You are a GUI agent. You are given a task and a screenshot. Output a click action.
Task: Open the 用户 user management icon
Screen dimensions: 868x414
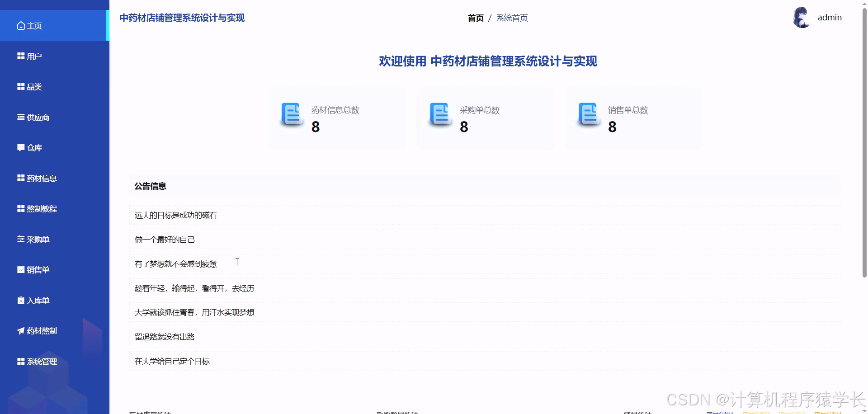(x=20, y=56)
